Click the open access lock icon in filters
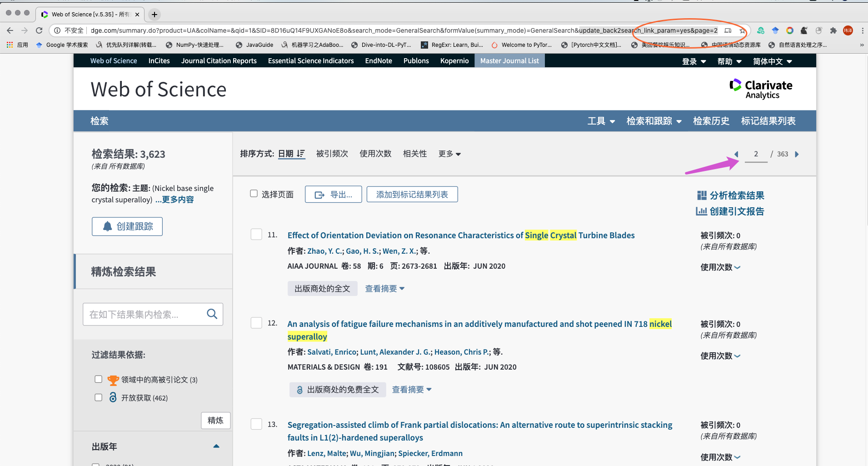Viewport: 868px width, 466px height. [113, 397]
